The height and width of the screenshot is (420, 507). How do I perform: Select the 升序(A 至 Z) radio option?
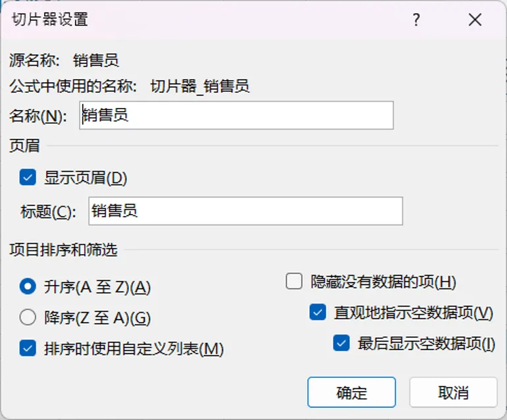[28, 286]
